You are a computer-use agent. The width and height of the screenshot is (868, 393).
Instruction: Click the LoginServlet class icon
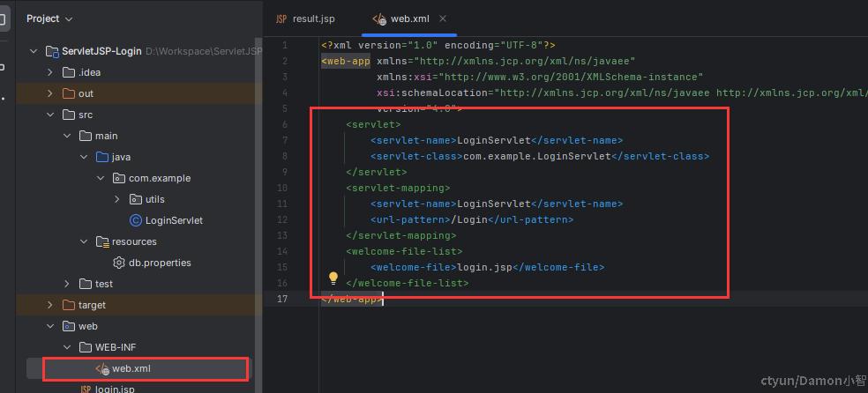pyautogui.click(x=135, y=220)
